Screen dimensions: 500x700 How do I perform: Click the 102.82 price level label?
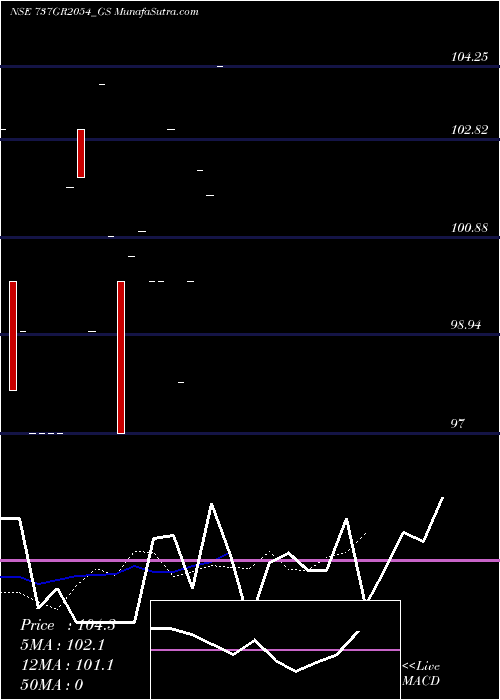pos(469,130)
